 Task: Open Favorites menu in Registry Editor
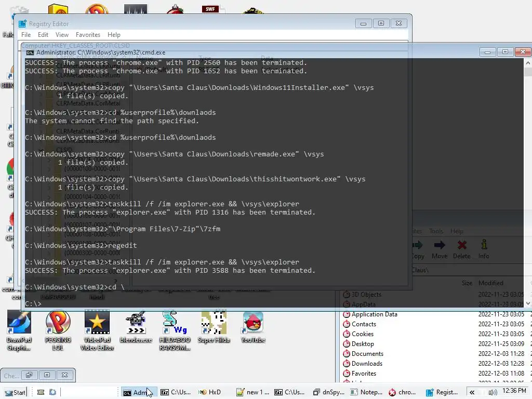click(x=88, y=35)
